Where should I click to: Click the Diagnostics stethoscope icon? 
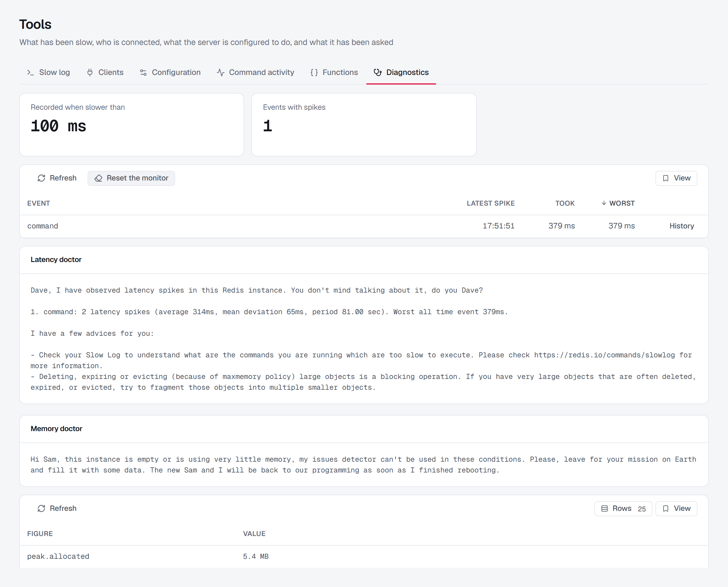(x=378, y=72)
